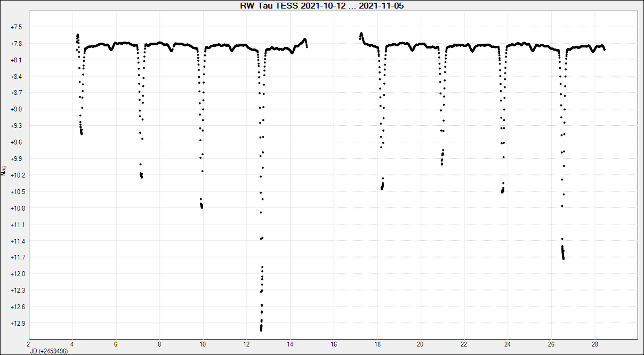Viewport: 644px width, 355px height.
Task: Click the x-axis tick label 22
Action: click(x=464, y=345)
